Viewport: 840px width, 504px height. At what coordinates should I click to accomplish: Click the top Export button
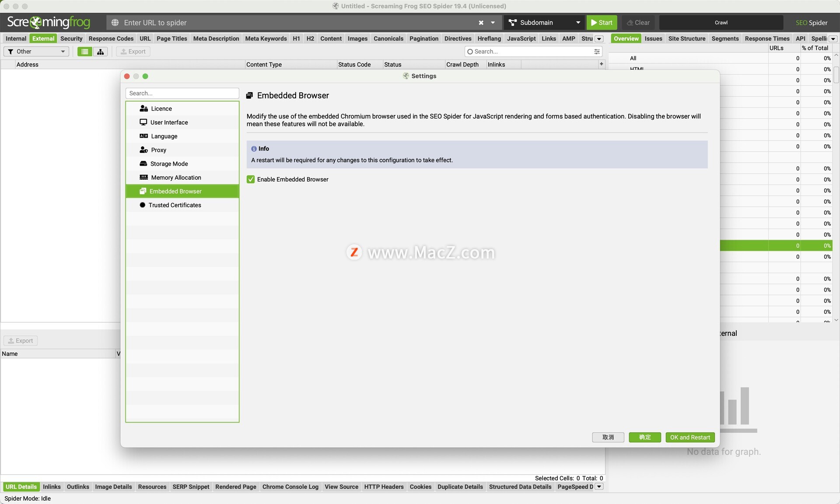point(133,52)
